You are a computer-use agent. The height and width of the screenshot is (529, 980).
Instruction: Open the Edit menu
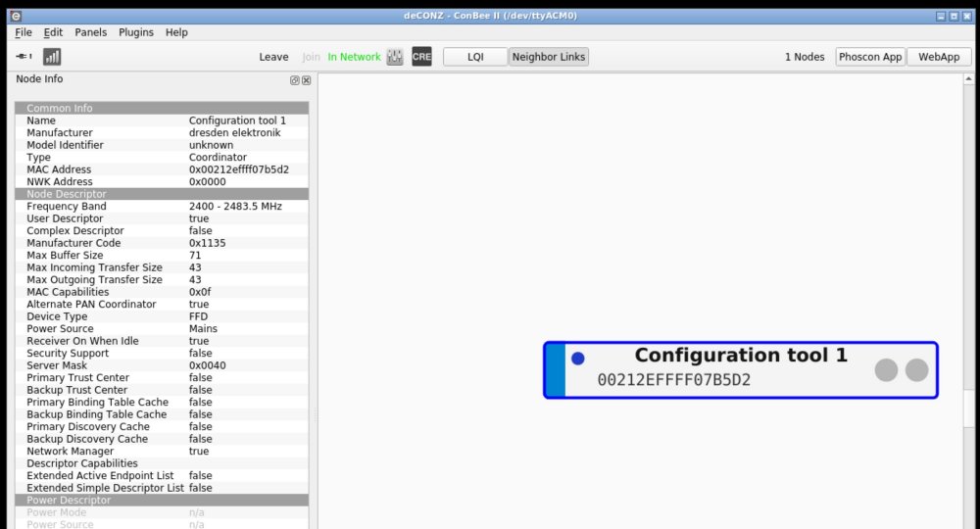53,32
